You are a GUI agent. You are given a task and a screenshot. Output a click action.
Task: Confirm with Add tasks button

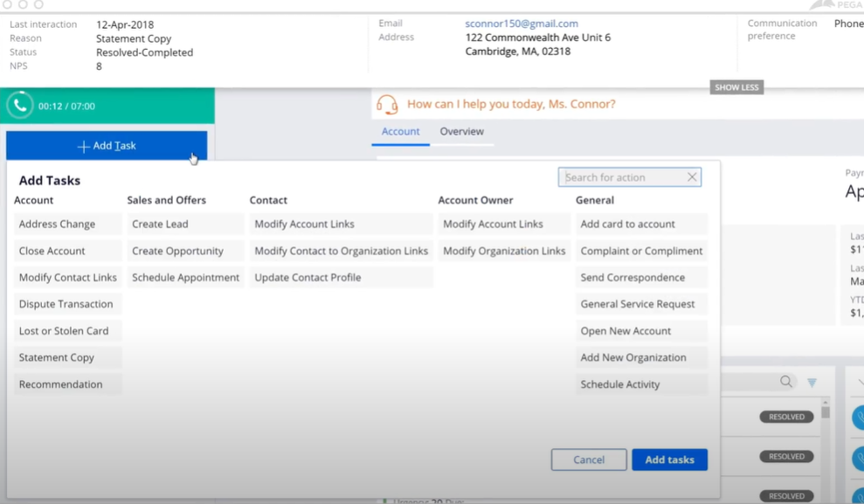pyautogui.click(x=669, y=459)
